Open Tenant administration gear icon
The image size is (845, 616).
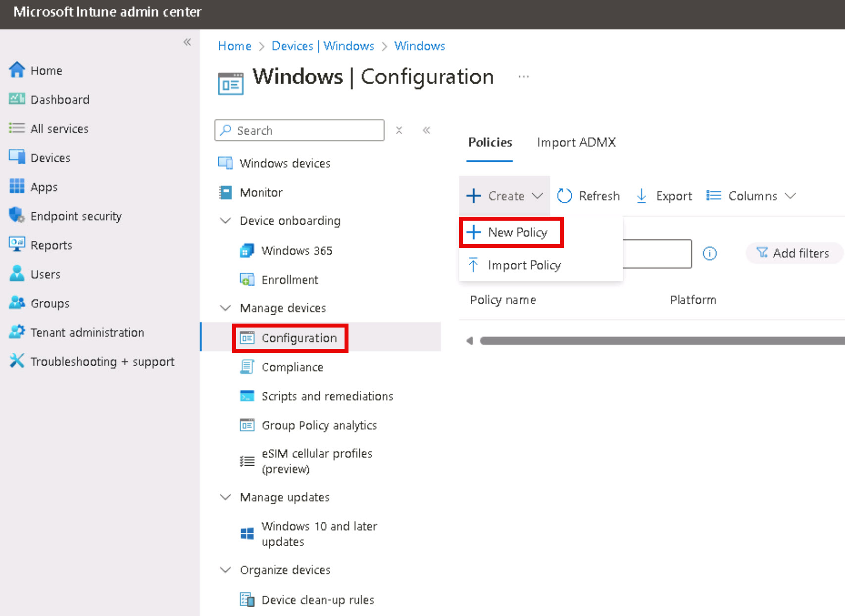(x=17, y=332)
